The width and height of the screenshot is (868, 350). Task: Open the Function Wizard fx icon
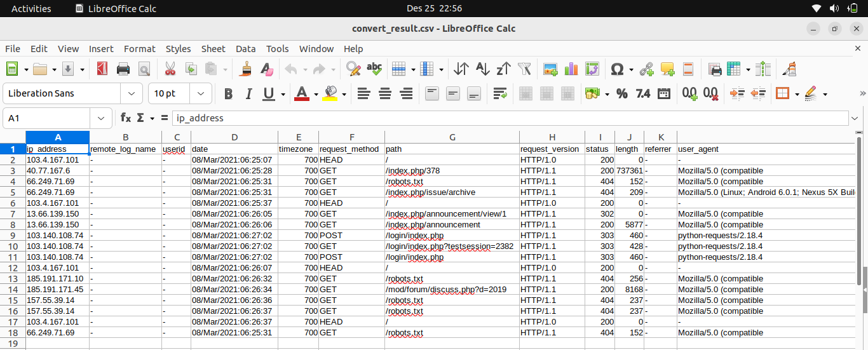point(126,118)
